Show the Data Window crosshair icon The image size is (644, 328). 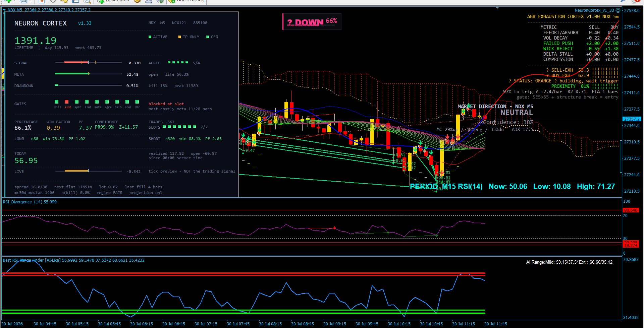(x=53, y=1)
